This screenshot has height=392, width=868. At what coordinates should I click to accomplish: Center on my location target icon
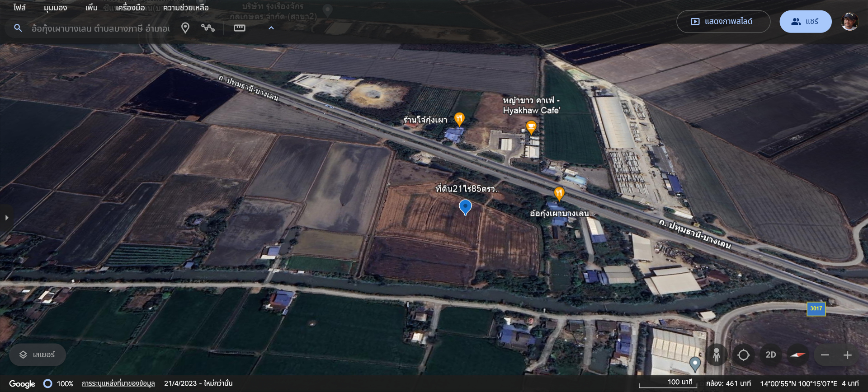point(744,355)
